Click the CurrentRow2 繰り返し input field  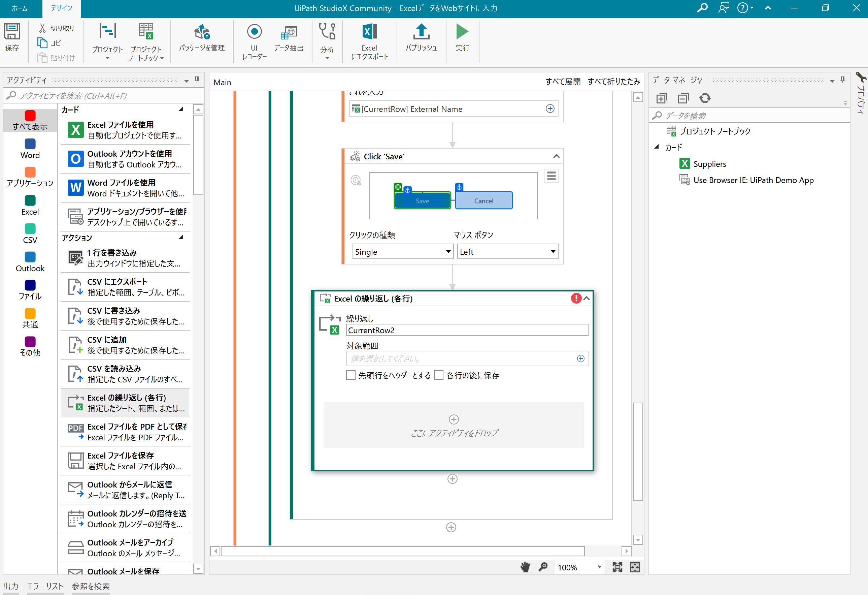tap(467, 330)
